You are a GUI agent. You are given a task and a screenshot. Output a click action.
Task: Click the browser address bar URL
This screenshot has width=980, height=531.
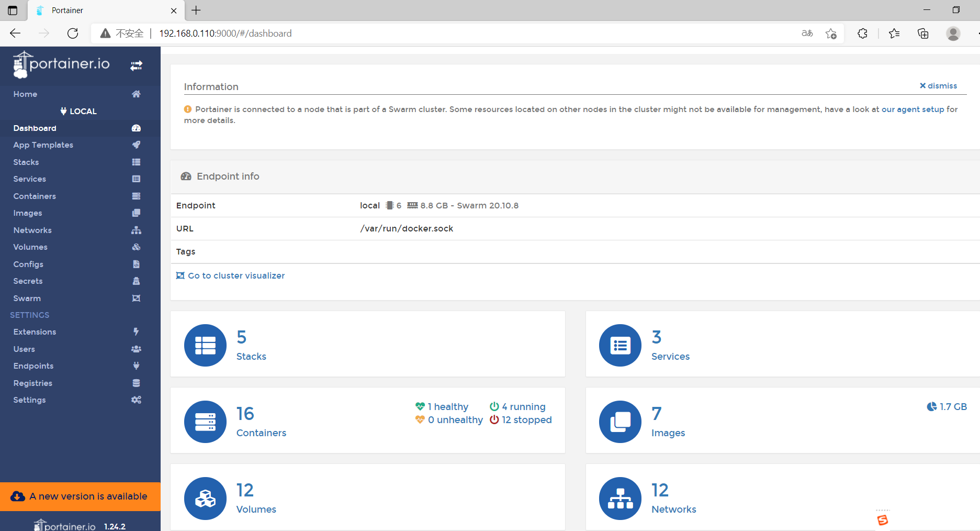[x=225, y=34]
